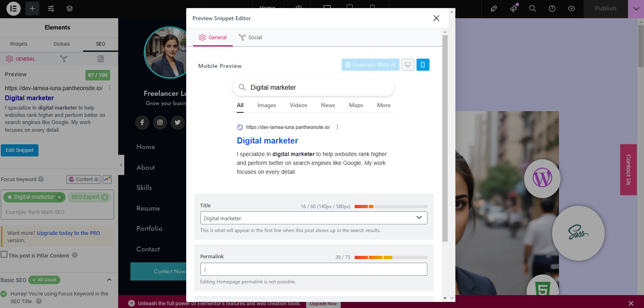This screenshot has width=644, height=308.
Task: Click the help icon after SEO Title message
Action: coord(39,301)
